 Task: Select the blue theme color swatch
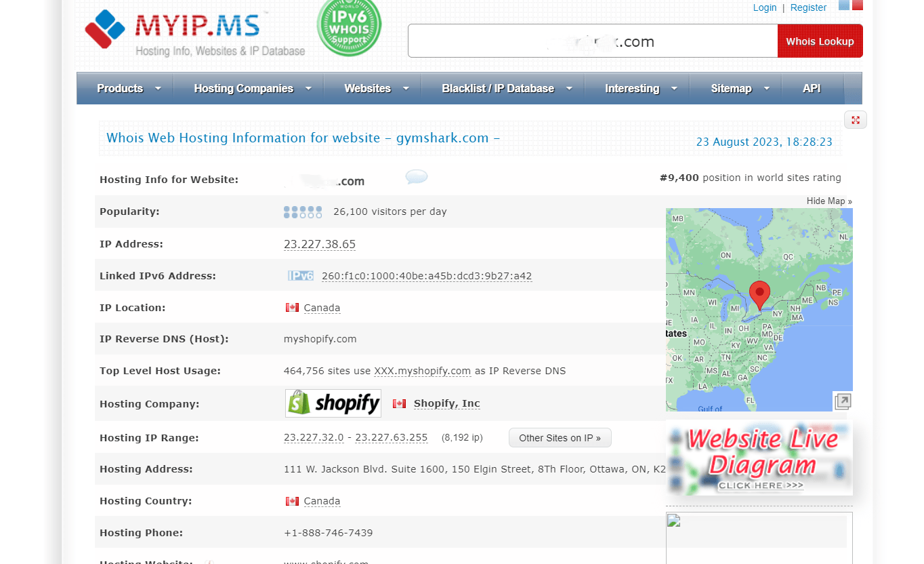844,5
